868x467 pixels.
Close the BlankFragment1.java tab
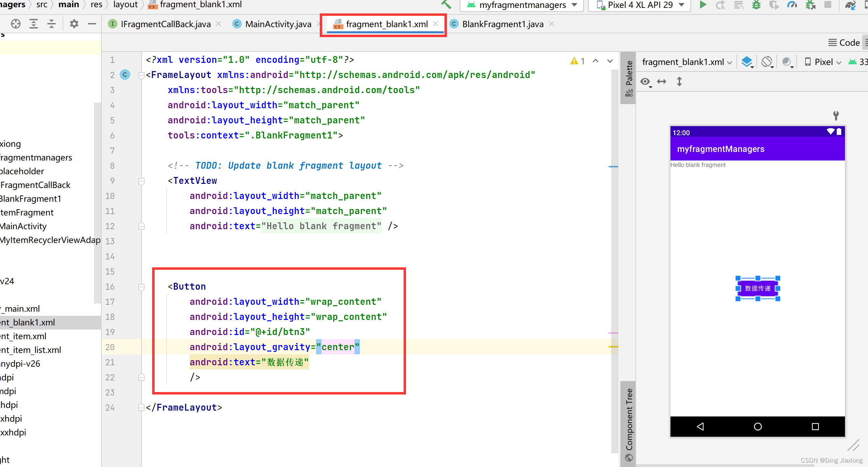[552, 24]
